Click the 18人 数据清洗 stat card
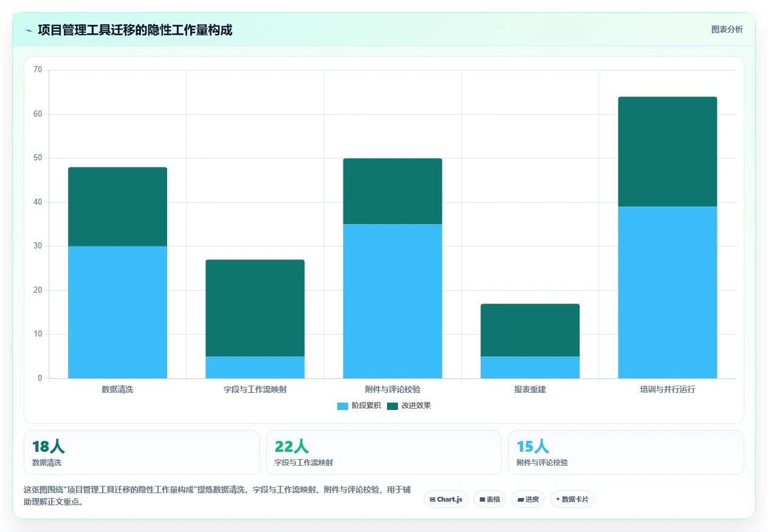This screenshot has height=532, width=768. [142, 452]
